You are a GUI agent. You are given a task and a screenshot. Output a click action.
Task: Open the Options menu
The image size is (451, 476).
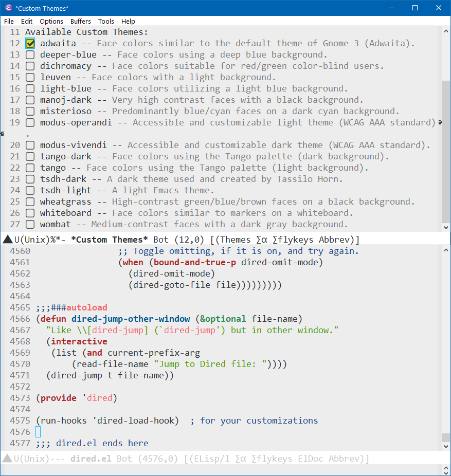pos(51,21)
